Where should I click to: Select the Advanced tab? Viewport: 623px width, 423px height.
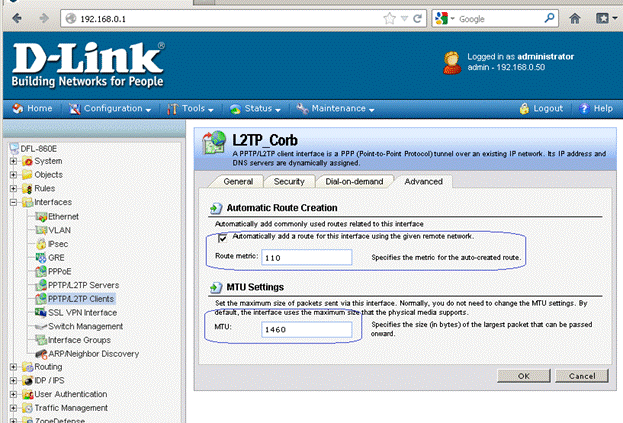pos(423,181)
